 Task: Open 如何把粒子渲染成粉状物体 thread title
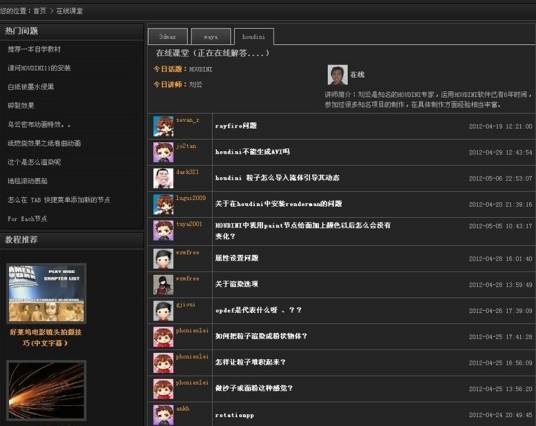(261, 336)
